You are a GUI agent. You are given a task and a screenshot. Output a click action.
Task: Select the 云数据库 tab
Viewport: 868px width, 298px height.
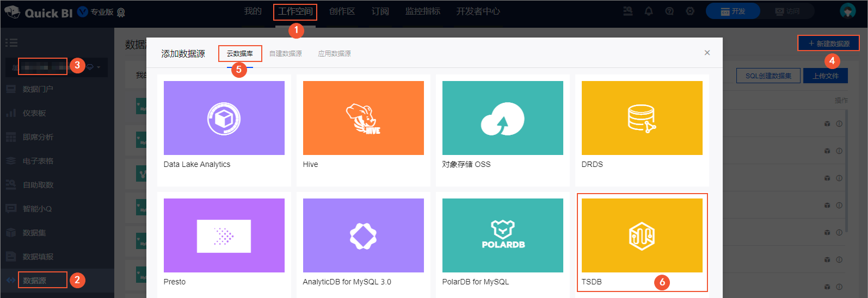tap(240, 53)
